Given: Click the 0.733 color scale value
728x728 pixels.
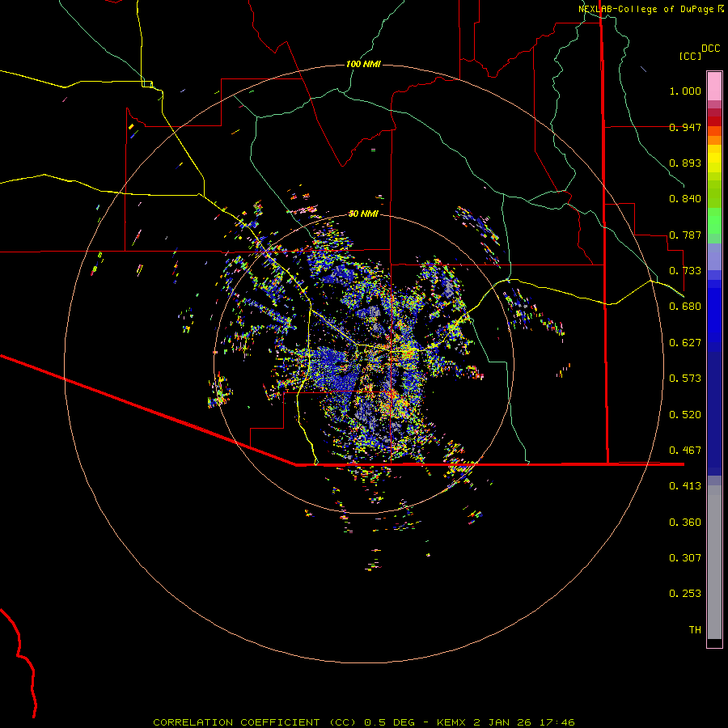Looking at the screenshot, I should coord(685,271).
